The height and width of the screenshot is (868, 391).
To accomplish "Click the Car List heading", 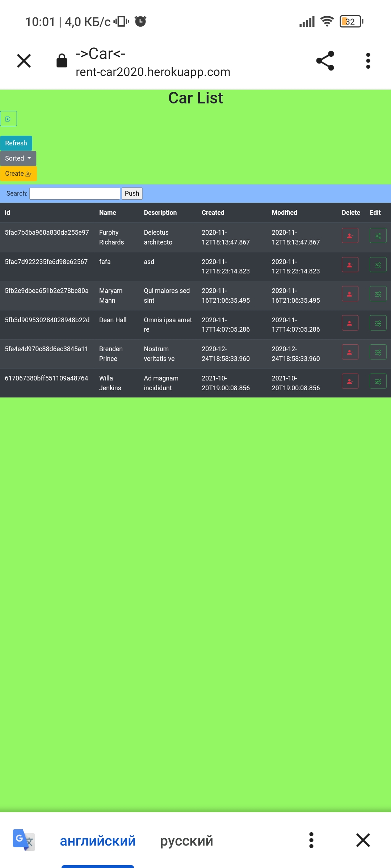I will pos(195,98).
